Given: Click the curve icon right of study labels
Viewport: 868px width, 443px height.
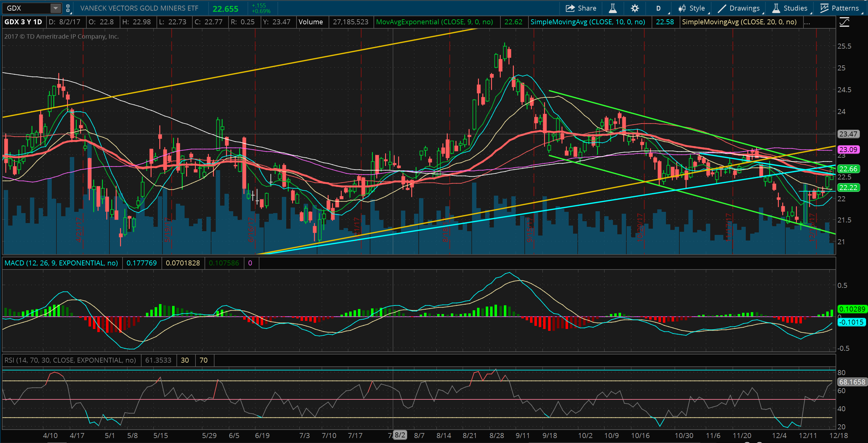Looking at the screenshot, I should click(844, 22).
